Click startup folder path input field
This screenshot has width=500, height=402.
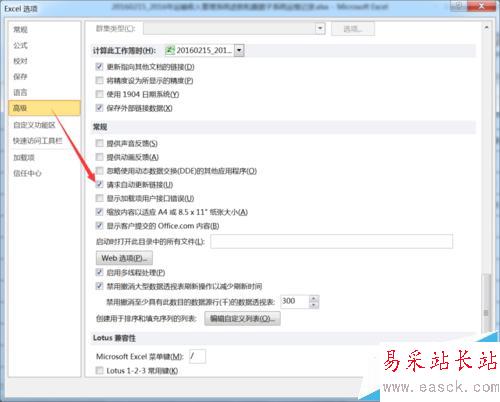(x=331, y=242)
